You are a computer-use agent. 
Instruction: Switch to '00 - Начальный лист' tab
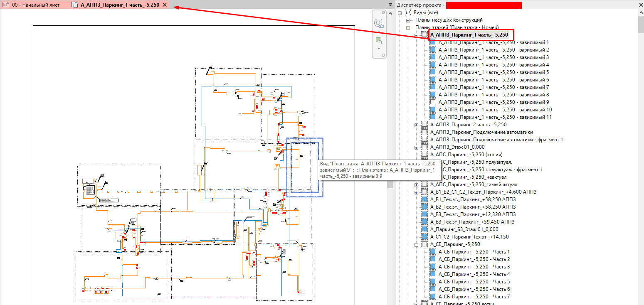[35, 5]
